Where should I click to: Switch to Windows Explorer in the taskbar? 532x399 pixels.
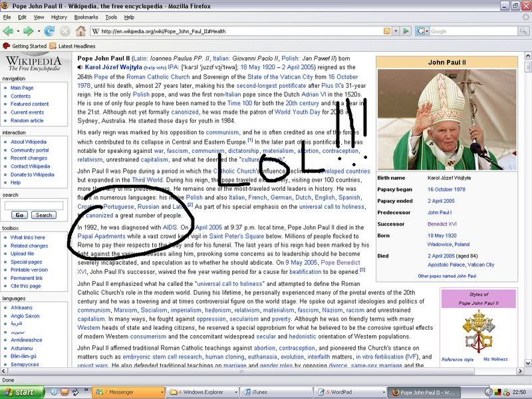tap(201, 392)
